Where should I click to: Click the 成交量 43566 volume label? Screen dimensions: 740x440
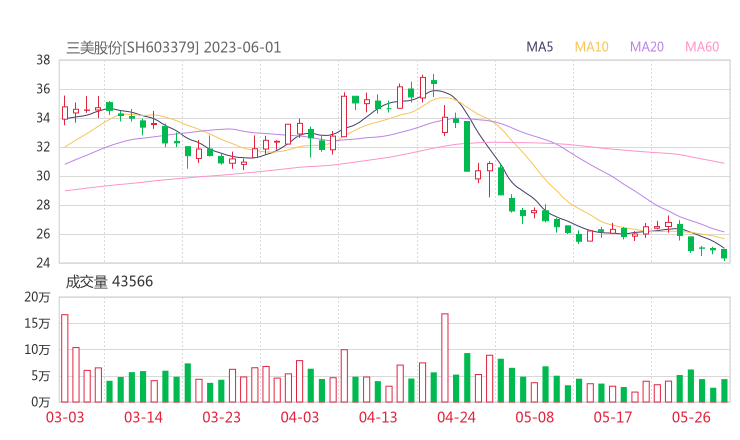[x=109, y=282]
